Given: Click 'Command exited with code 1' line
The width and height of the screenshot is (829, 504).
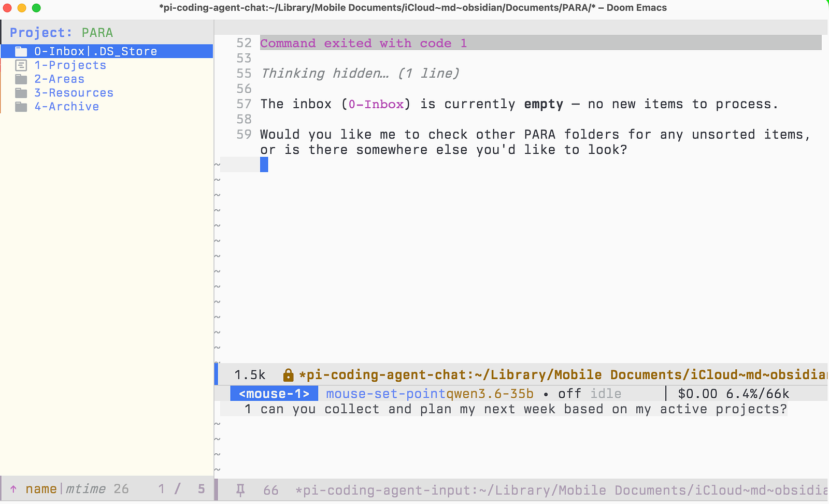Looking at the screenshot, I should click(364, 43).
